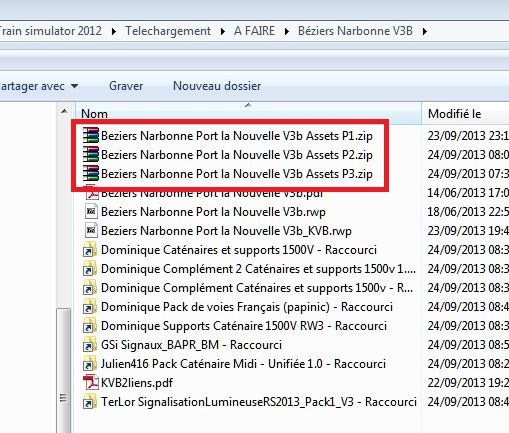Image resolution: width=509 pixels, height=433 pixels.
Task: Go to Train simulator 2012 breadcrumb
Action: (50, 31)
